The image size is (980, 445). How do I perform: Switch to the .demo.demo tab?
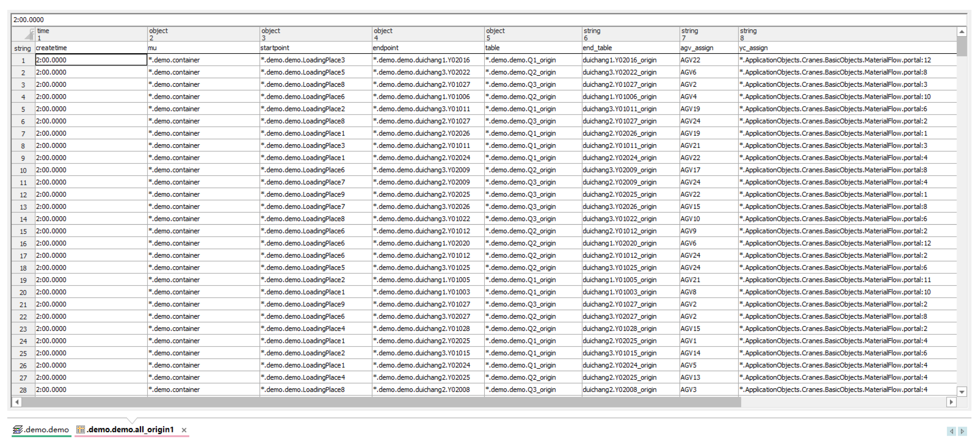(x=46, y=429)
